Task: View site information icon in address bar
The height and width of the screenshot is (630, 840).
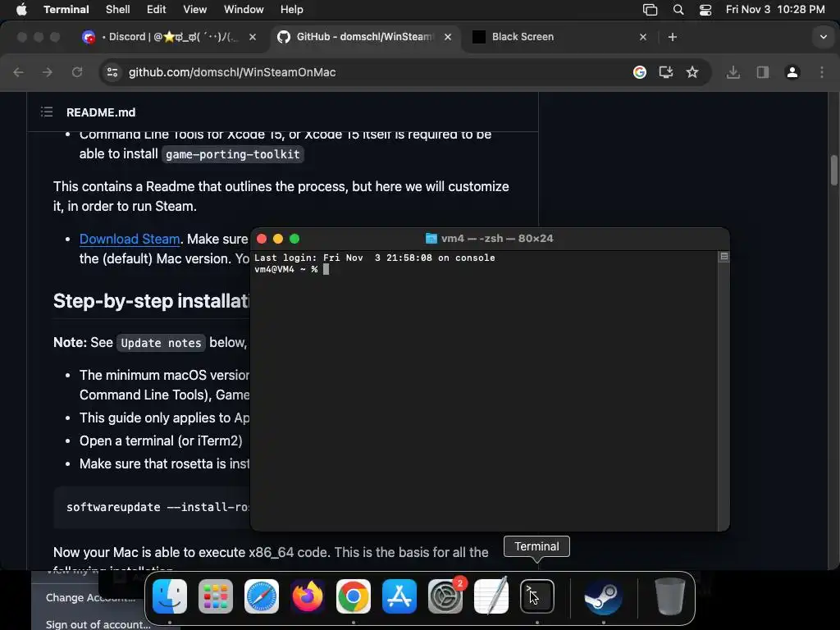Action: click(112, 72)
